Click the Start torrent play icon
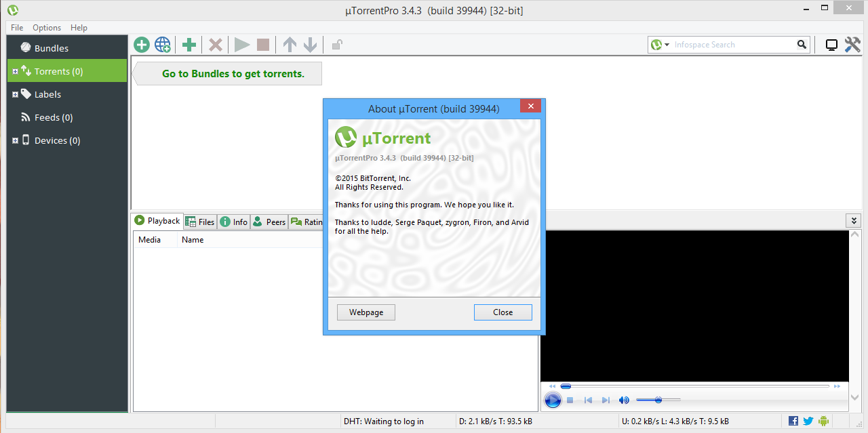This screenshot has height=433, width=868. pos(242,45)
